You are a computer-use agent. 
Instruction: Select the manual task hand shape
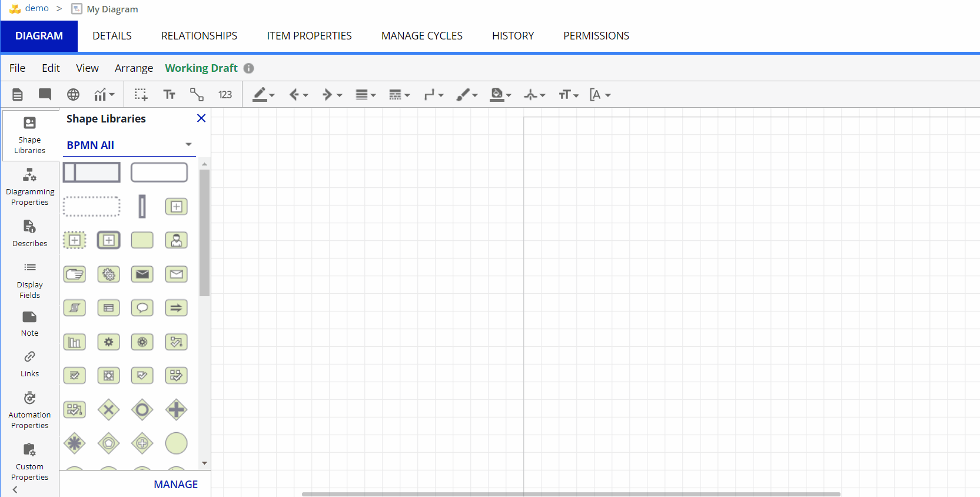[x=75, y=274]
